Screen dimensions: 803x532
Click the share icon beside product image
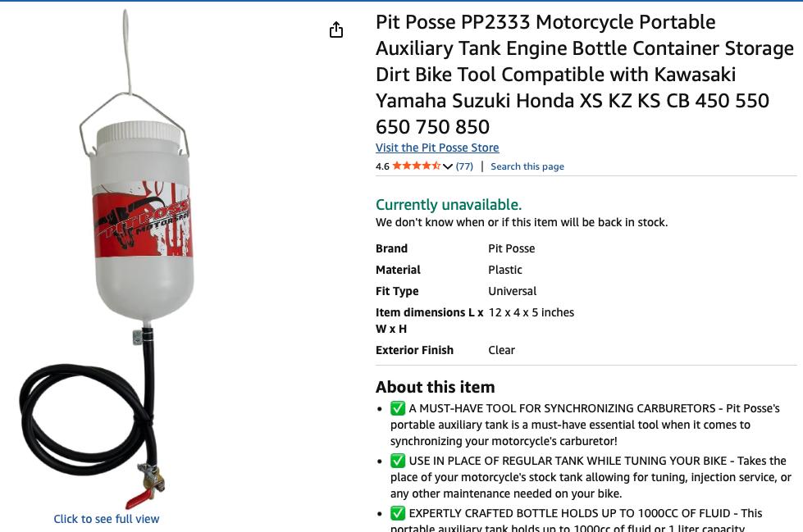click(x=336, y=30)
